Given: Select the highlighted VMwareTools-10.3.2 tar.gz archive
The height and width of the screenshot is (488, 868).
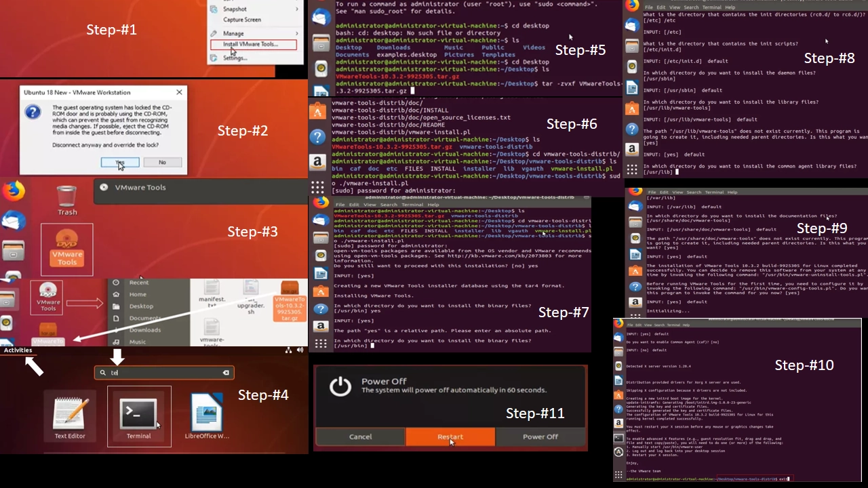Looking at the screenshot, I should 289,301.
